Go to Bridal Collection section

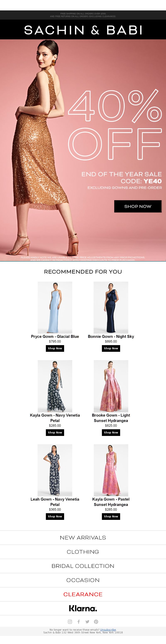tap(83, 566)
